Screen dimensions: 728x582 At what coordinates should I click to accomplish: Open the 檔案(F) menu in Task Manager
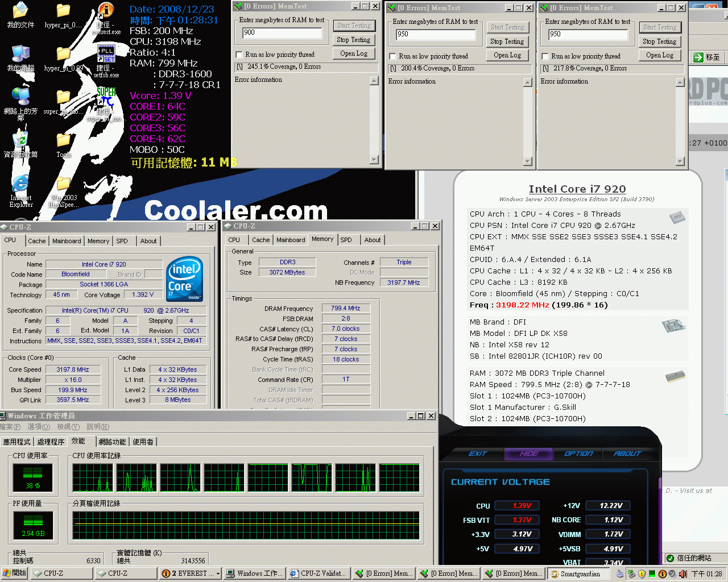[10, 427]
